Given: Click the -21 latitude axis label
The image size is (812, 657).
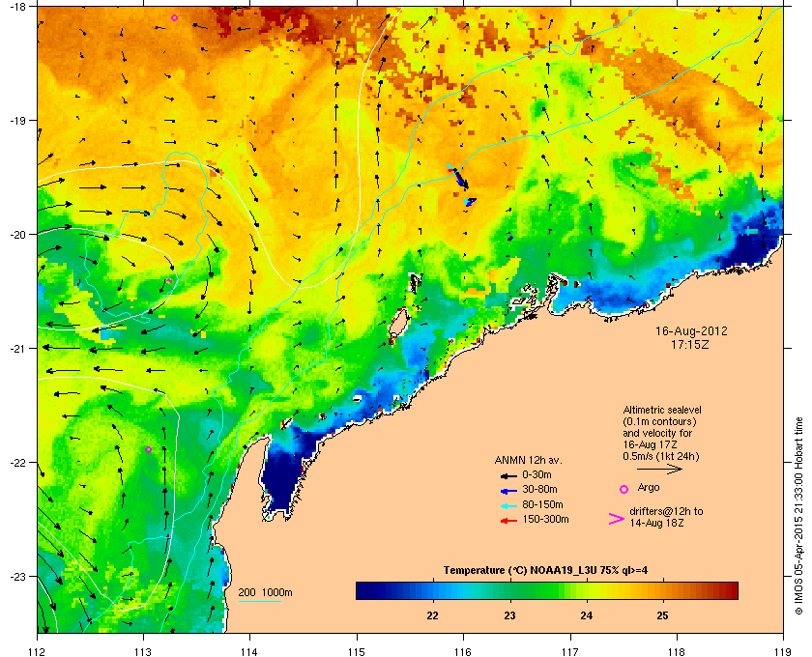Looking at the screenshot, I should (16, 348).
